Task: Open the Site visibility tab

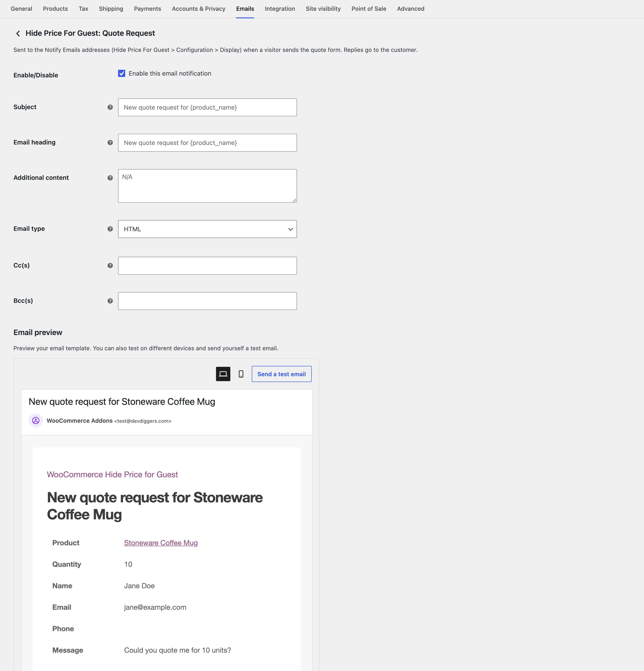Action: click(x=323, y=8)
